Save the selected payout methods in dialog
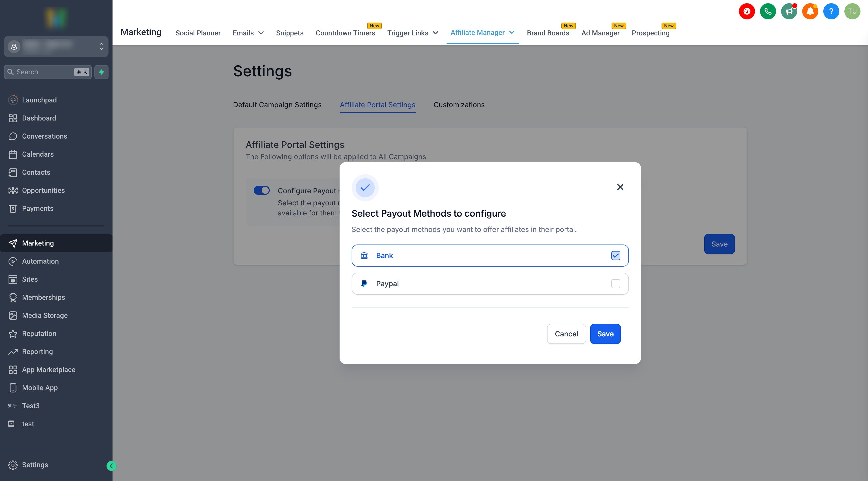The image size is (868, 481). click(x=605, y=334)
